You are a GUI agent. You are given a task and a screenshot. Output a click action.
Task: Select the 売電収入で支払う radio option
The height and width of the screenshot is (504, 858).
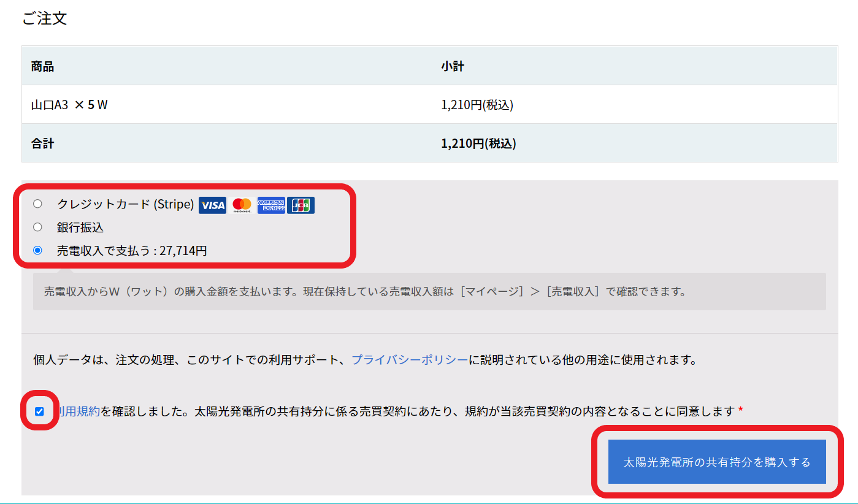point(38,250)
